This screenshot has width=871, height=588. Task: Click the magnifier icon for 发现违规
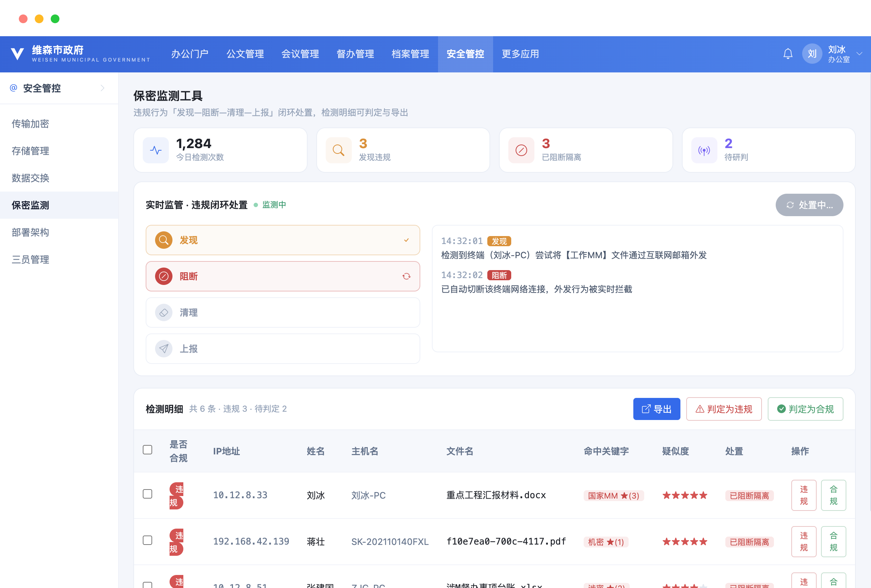pos(338,150)
